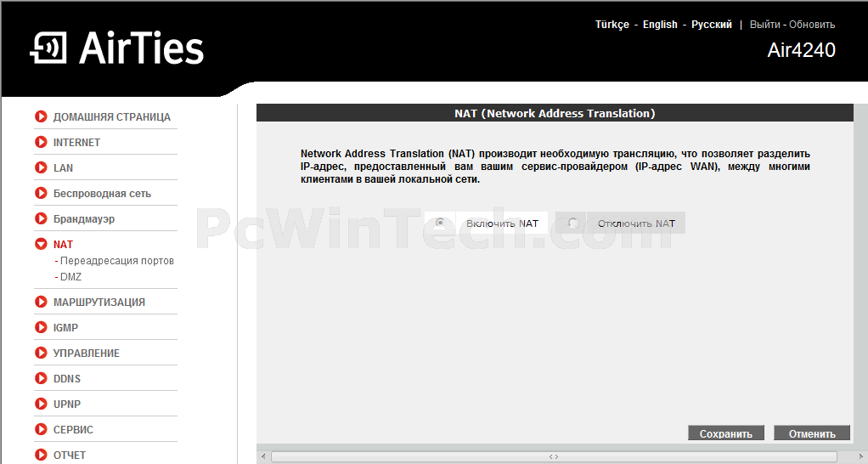
Task: Click the Отменить button
Action: click(x=812, y=433)
